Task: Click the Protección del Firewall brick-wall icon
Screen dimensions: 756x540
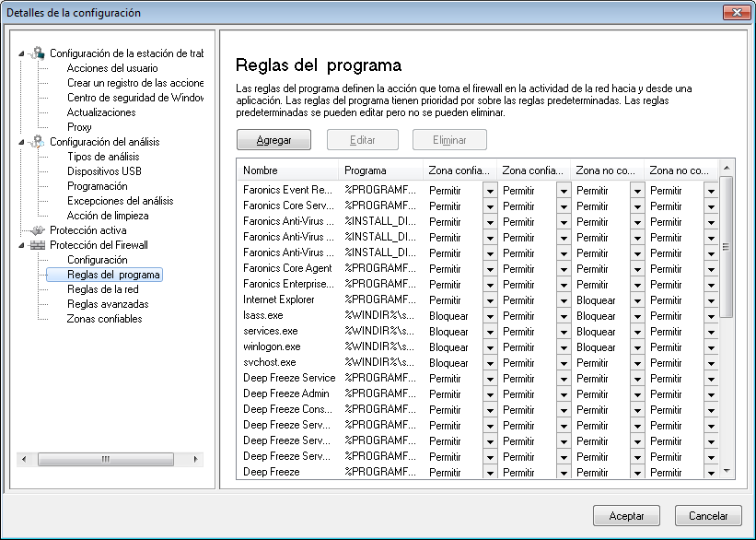Action: click(x=37, y=245)
